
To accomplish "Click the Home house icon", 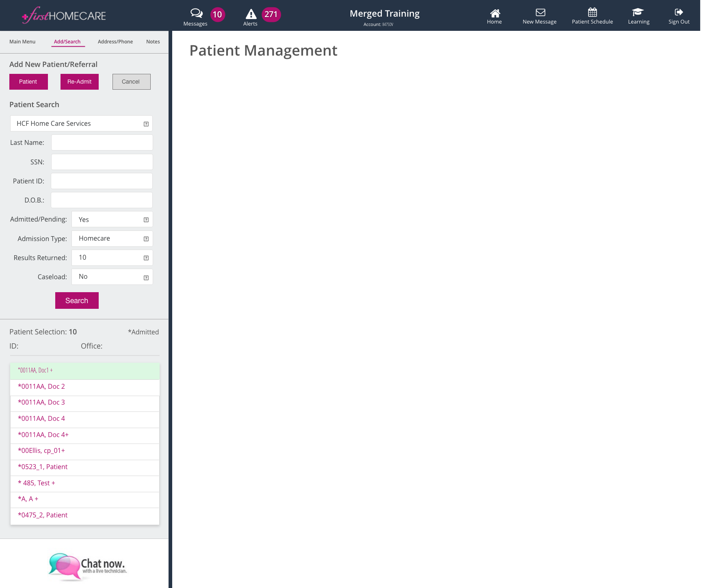I will pos(495,13).
